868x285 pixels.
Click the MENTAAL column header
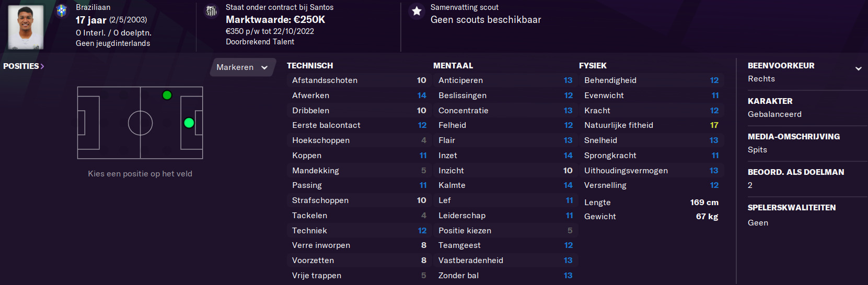pos(453,65)
